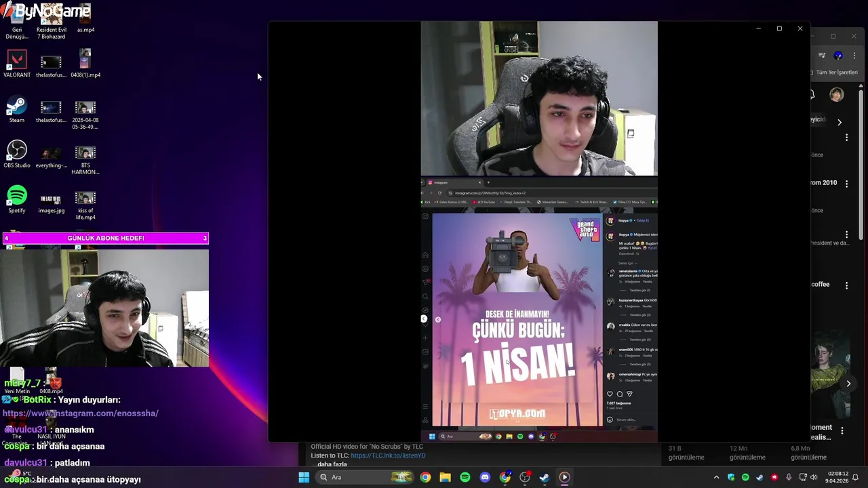This screenshot has height=488, width=868.
Task: Open File Explorer from the taskbar
Action: (x=445, y=477)
